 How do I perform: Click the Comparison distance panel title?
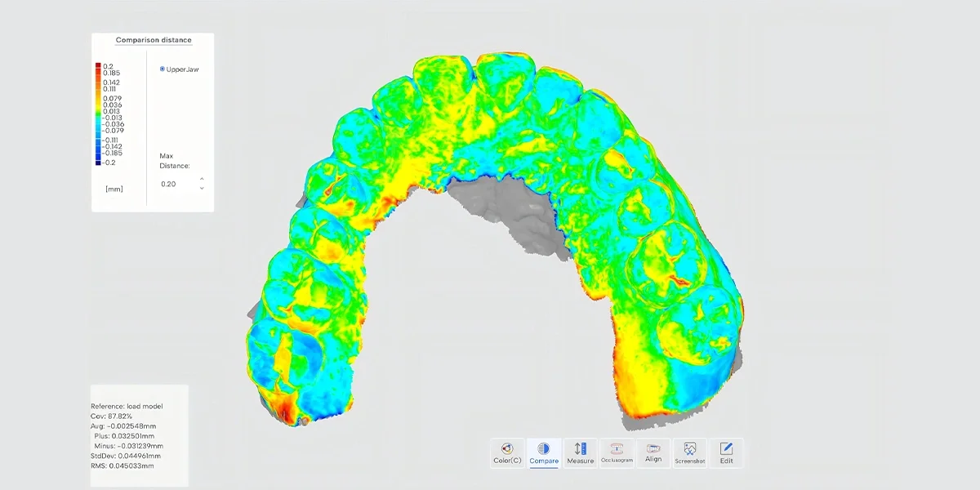154,40
